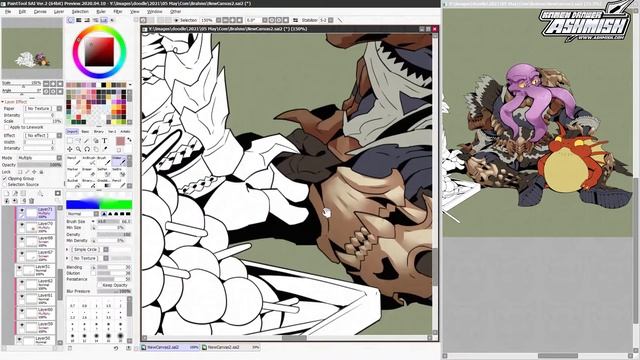Hide Layer62 with its eye icon
The image size is (640, 360).
22,282
